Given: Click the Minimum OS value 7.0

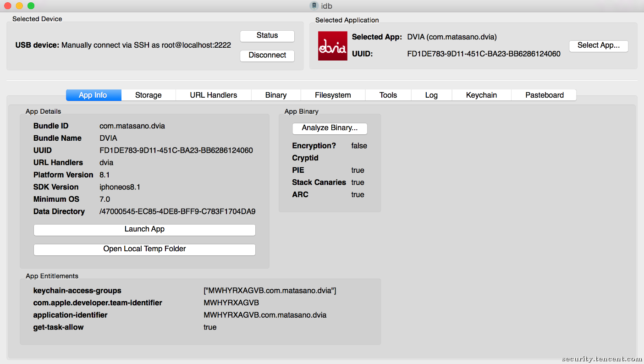Looking at the screenshot, I should (105, 199).
